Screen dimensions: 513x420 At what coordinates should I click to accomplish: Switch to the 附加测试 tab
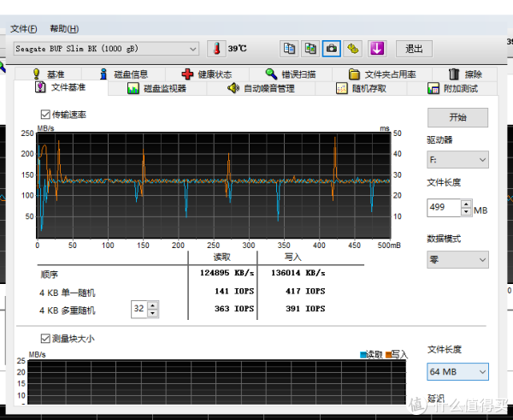[452, 88]
